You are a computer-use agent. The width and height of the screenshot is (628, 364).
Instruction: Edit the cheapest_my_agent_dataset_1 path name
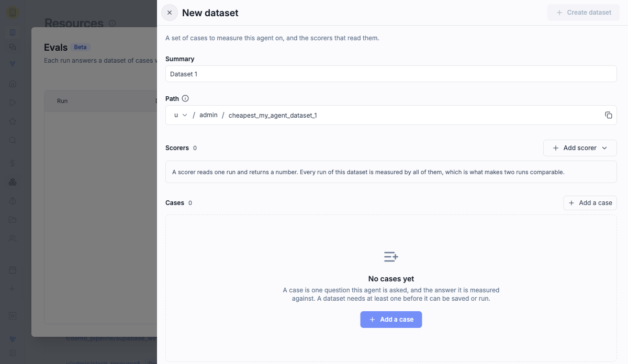point(273,115)
